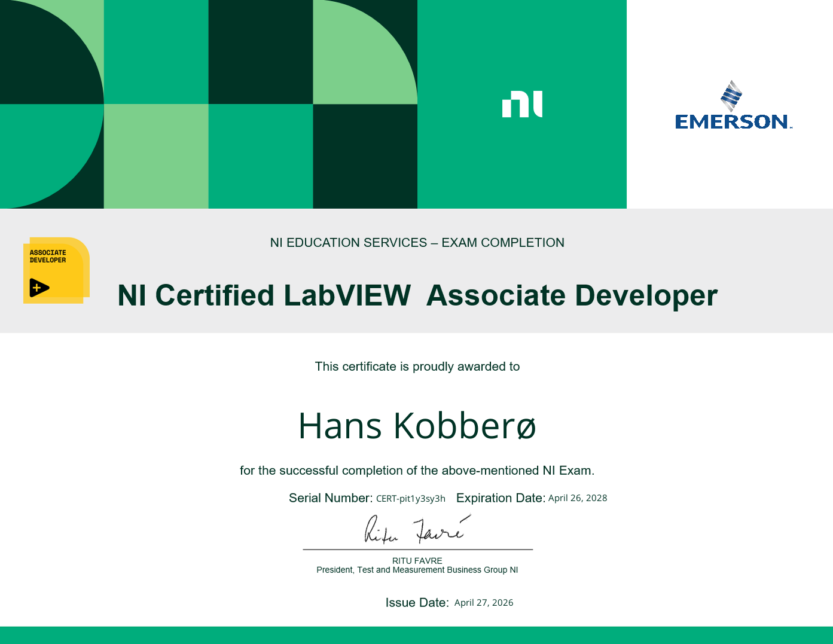Click the 'successful completion' sentence
Image resolution: width=833 pixels, height=644 pixels.
click(x=417, y=471)
